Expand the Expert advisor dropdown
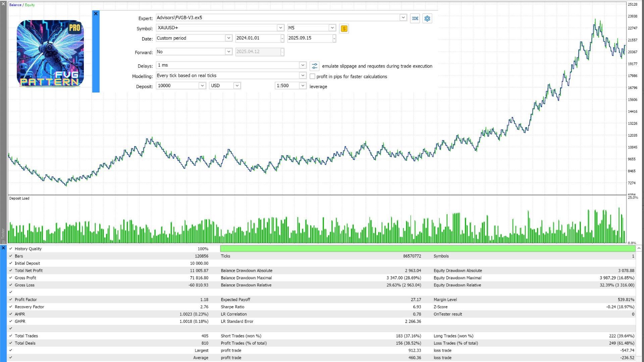Image resolution: width=644 pixels, height=362 pixels. point(403,17)
